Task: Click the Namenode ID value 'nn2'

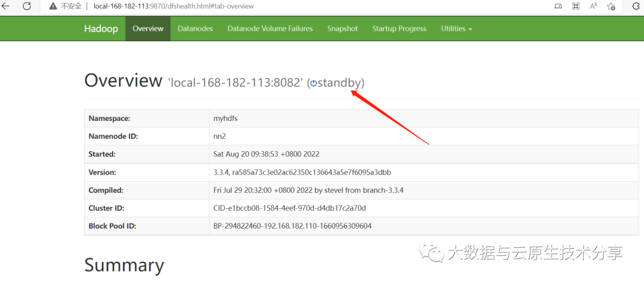Action: [x=220, y=136]
